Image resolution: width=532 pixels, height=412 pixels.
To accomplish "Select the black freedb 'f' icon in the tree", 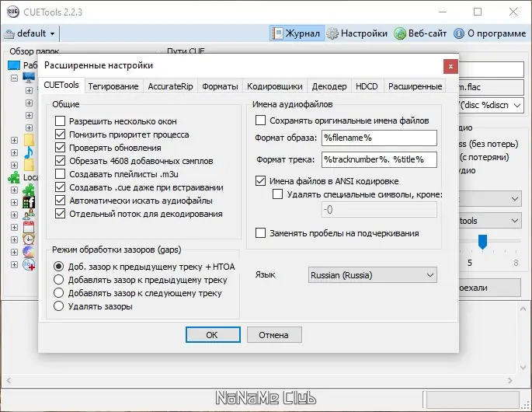I will (29, 202).
